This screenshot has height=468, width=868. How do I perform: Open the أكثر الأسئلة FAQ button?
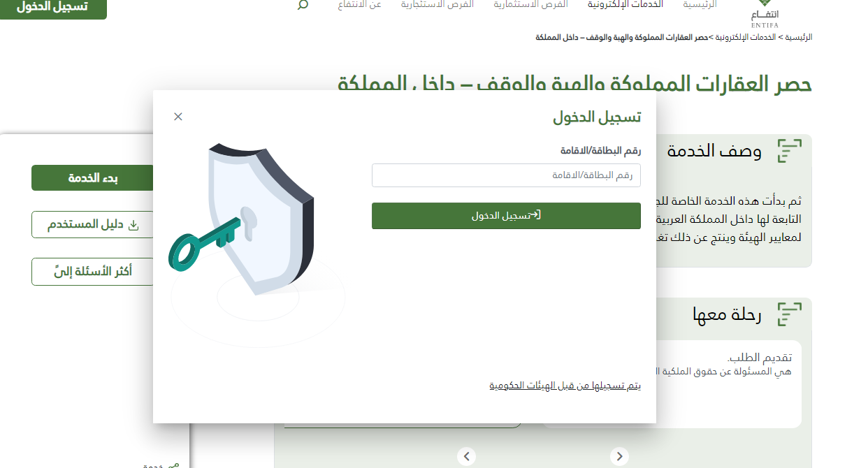tap(92, 272)
